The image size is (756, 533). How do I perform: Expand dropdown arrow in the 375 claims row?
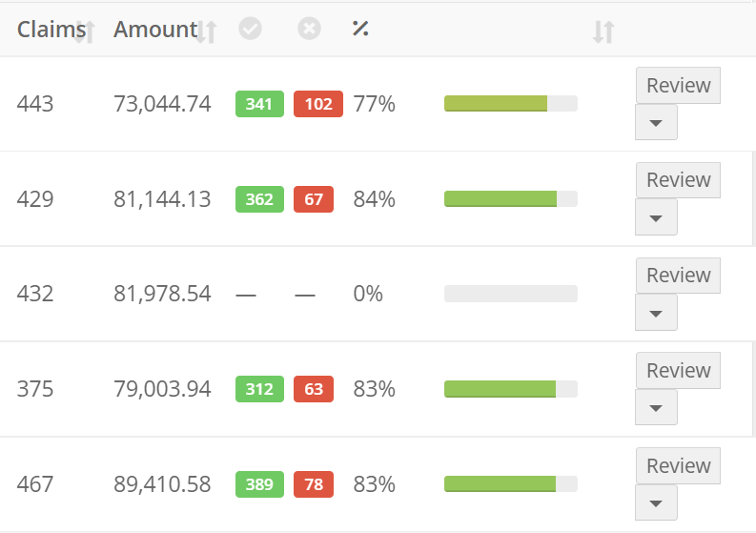(x=656, y=407)
